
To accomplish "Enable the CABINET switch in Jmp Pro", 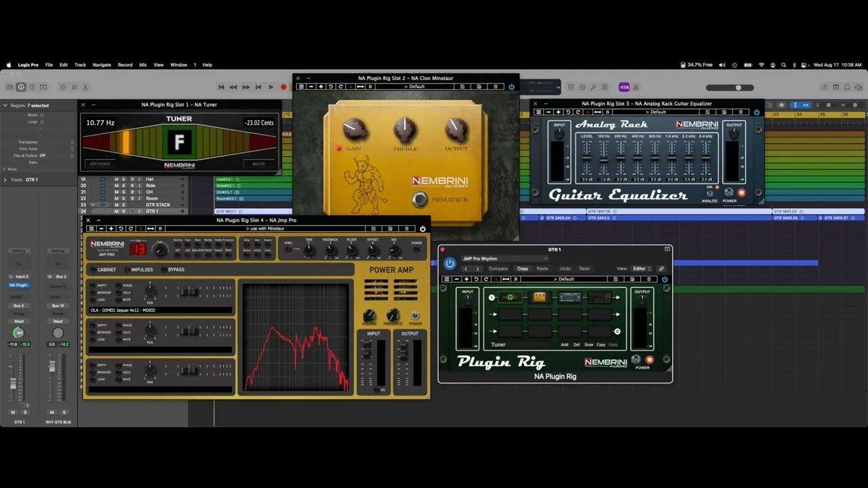I will coord(92,270).
